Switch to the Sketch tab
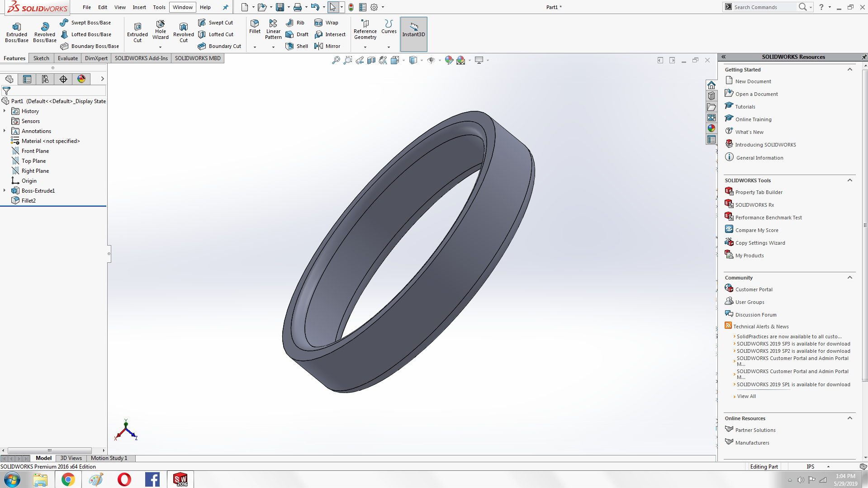Screen dimensions: 868x488 (41, 58)
